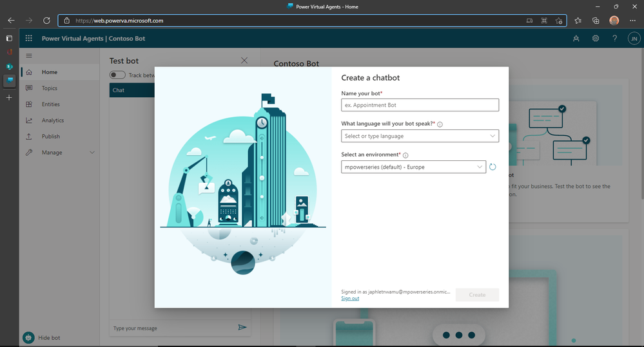Go back with the browser back arrow
Image resolution: width=644 pixels, height=347 pixels.
click(x=11, y=21)
